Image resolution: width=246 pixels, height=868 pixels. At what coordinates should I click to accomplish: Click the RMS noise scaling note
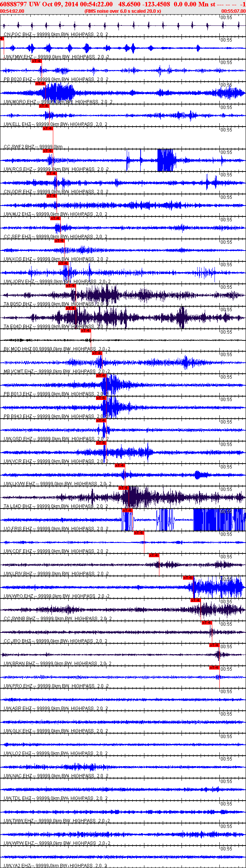click(123, 11)
